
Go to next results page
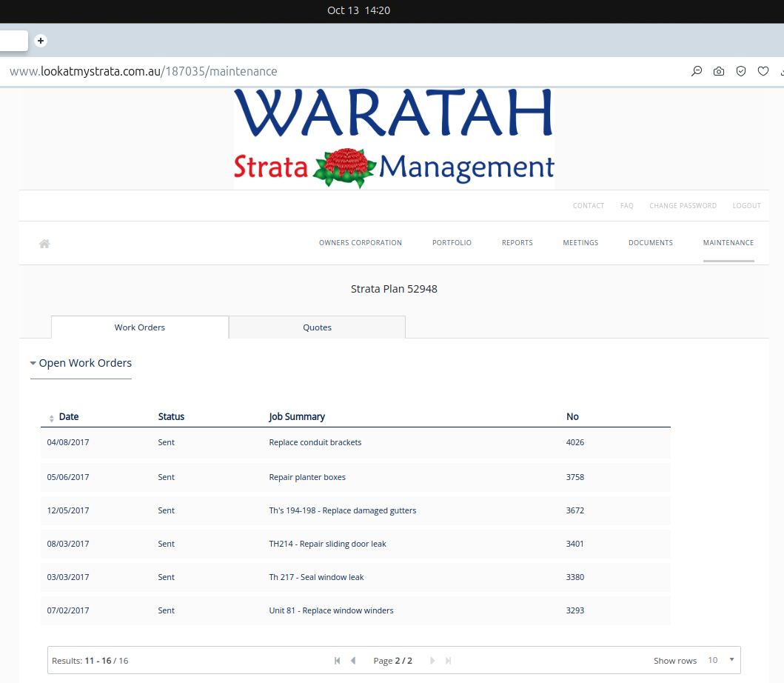432,661
